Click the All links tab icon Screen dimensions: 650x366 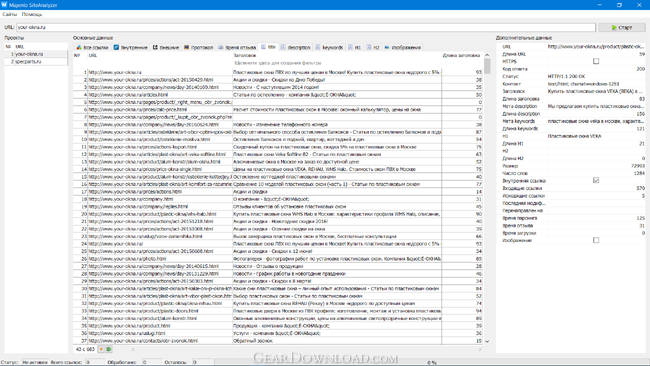click(x=79, y=48)
